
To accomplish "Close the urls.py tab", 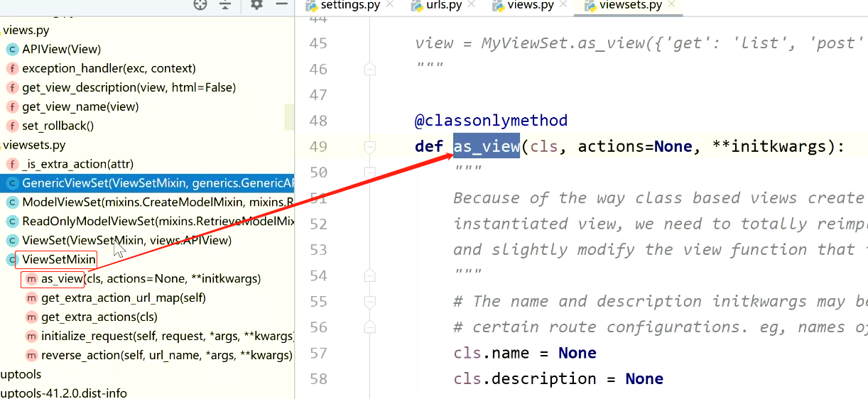I will point(473,5).
